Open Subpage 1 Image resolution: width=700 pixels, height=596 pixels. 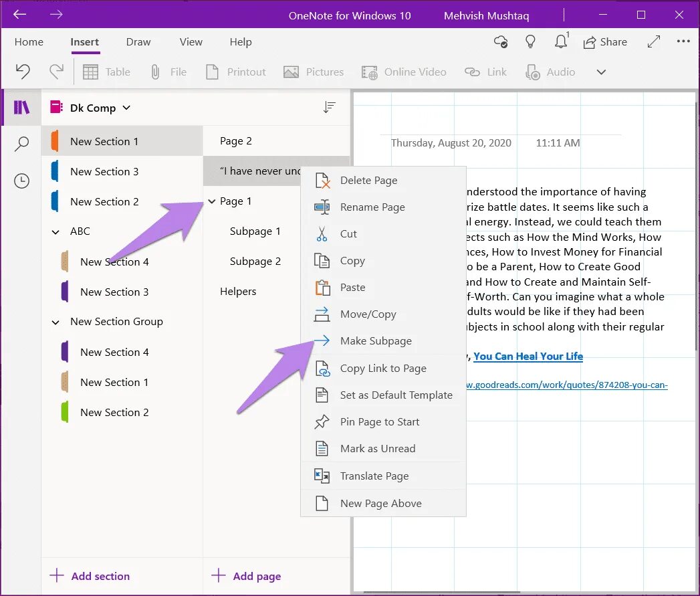(x=255, y=231)
